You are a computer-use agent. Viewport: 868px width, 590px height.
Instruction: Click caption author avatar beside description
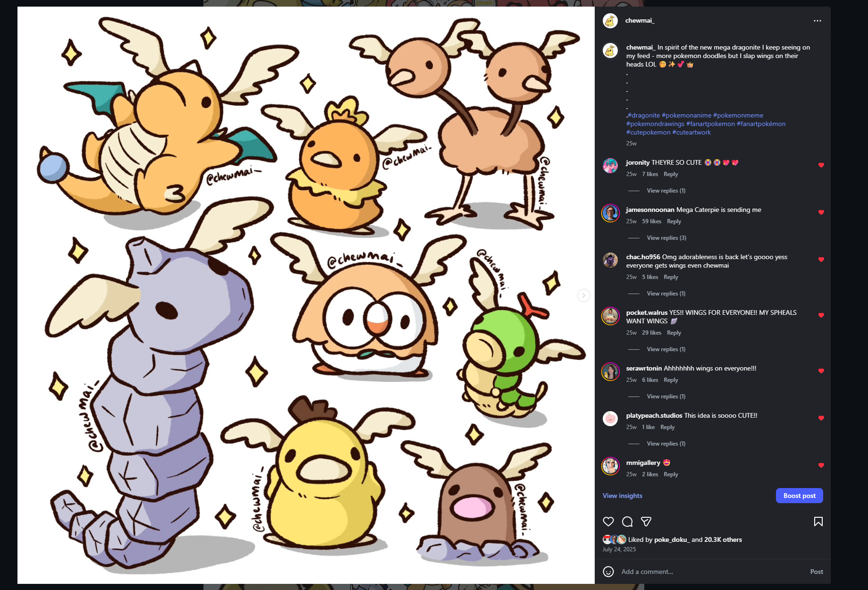pyautogui.click(x=610, y=51)
